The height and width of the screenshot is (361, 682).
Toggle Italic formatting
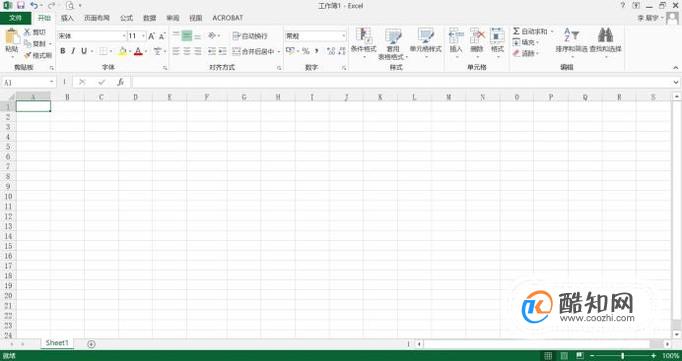point(73,51)
